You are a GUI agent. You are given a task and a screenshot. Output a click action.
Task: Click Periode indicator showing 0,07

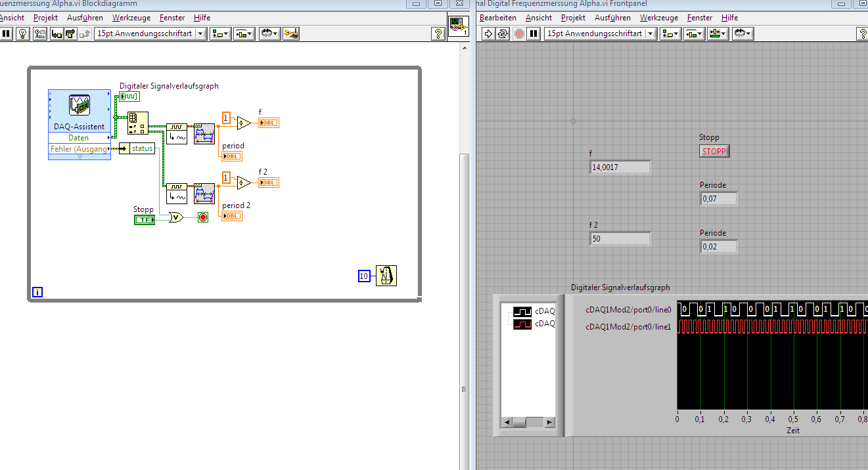click(x=719, y=199)
